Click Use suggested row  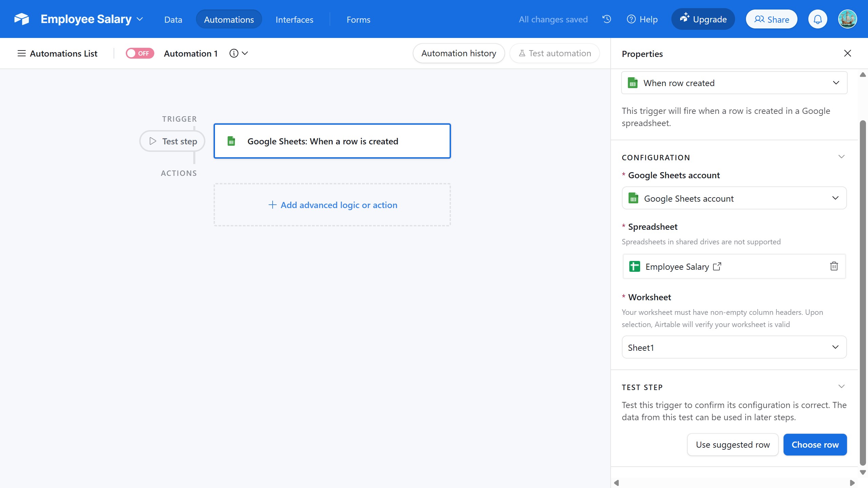pos(733,445)
